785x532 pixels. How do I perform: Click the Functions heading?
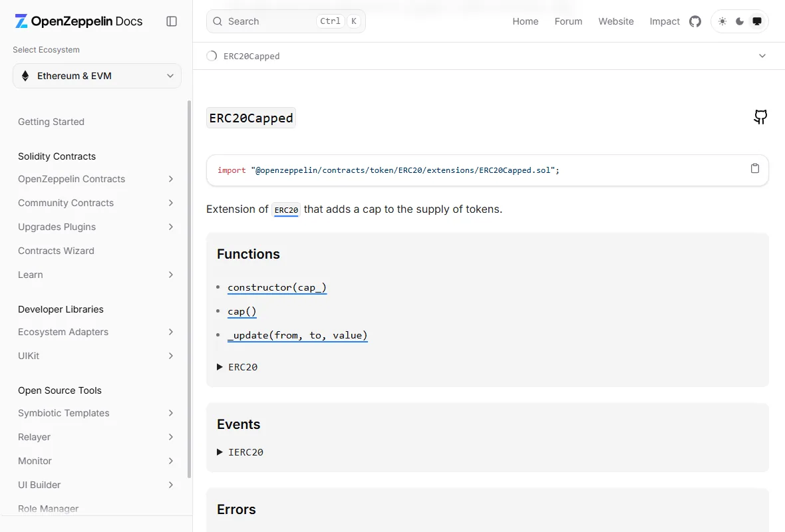click(x=248, y=254)
